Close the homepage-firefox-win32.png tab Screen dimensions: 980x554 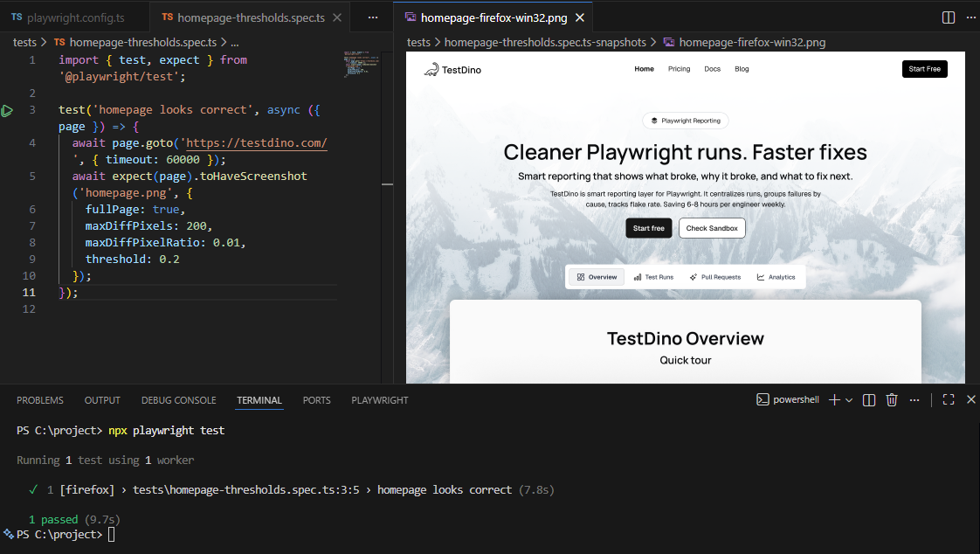[579, 17]
